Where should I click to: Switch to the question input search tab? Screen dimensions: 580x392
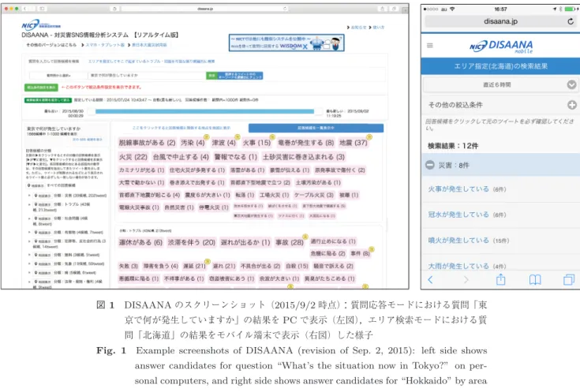54,62
